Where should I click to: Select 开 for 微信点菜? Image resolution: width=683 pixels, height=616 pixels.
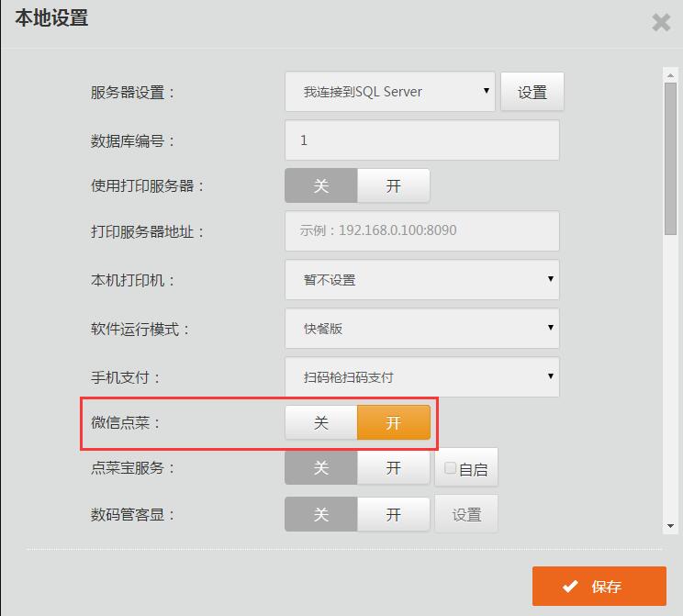[393, 423]
